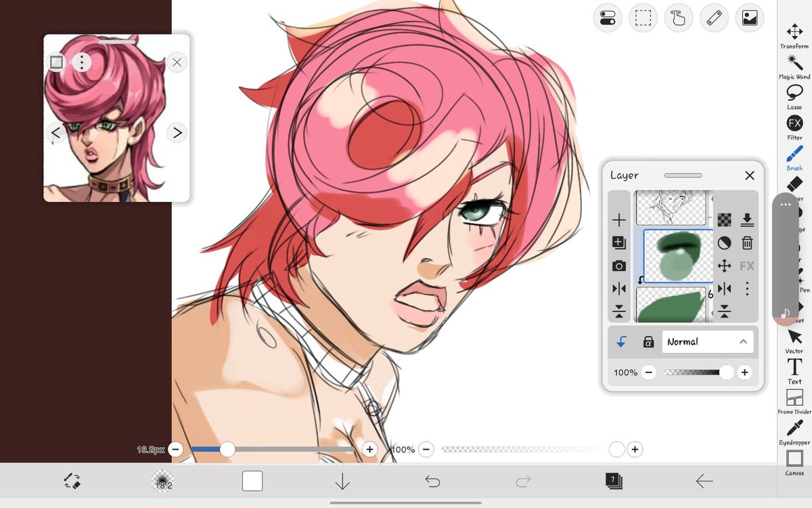Close the reference window

(177, 62)
